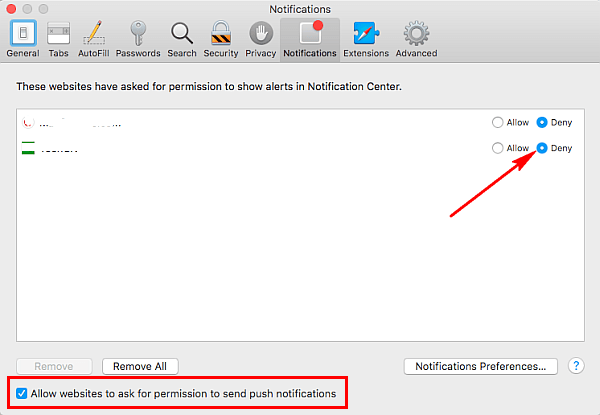
Task: Click the help question mark button
Action: coord(576,366)
